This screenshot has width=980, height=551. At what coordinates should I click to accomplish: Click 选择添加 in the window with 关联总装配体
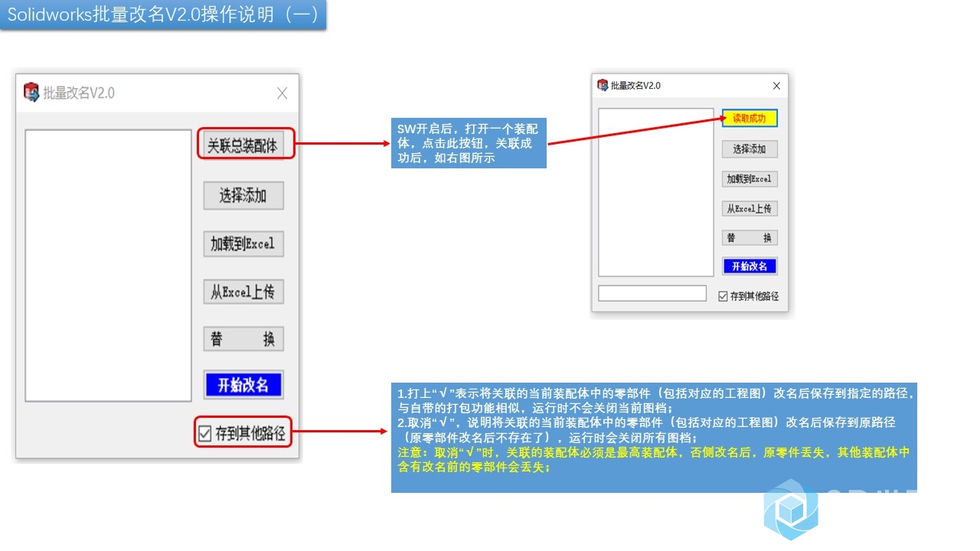[243, 196]
